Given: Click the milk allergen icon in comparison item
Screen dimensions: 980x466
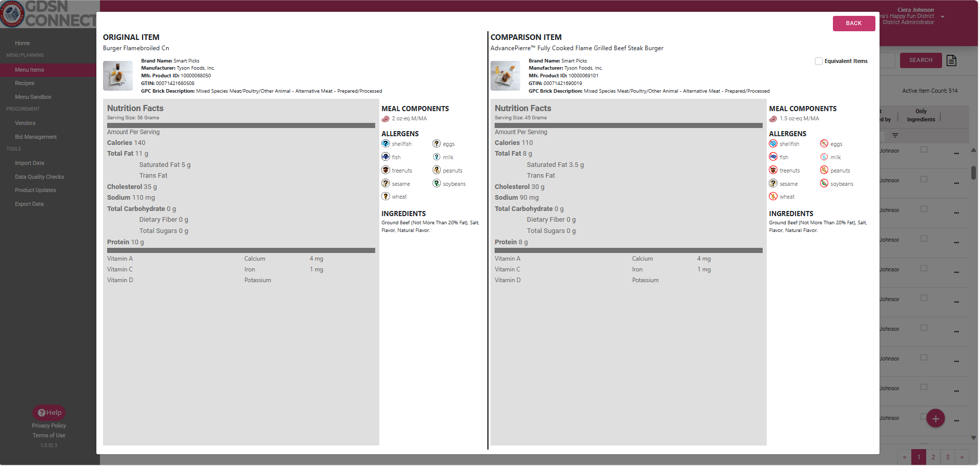Looking at the screenshot, I should point(824,157).
